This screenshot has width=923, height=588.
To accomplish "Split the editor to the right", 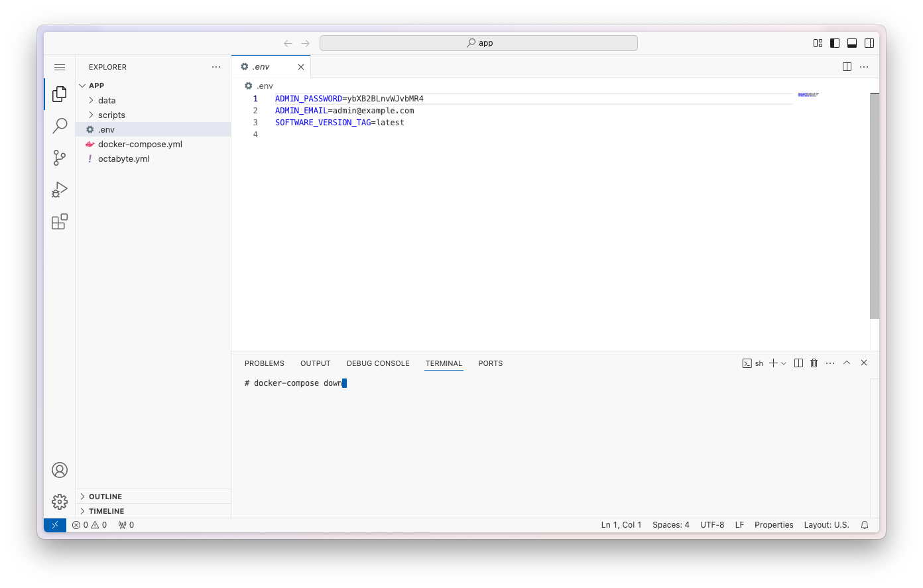I will (847, 67).
